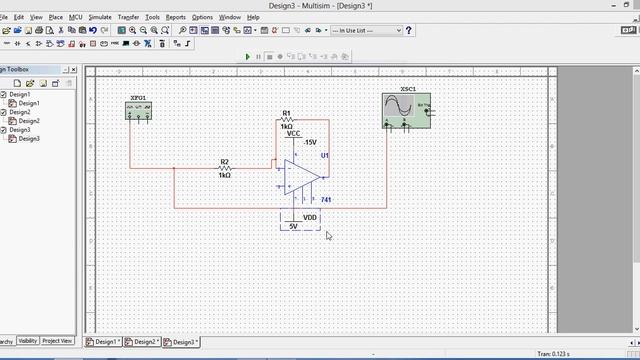The image size is (640, 360).
Task: Click the Zoom to area icon
Action: (x=154, y=31)
